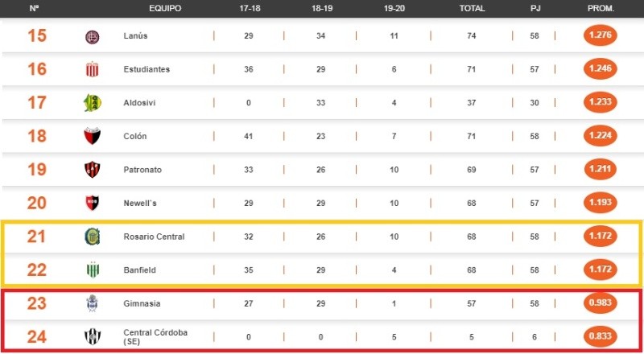Screen dimensions: 644x354
Task: Click Central Córdoba's 0.833 average badge
Action: tap(601, 336)
